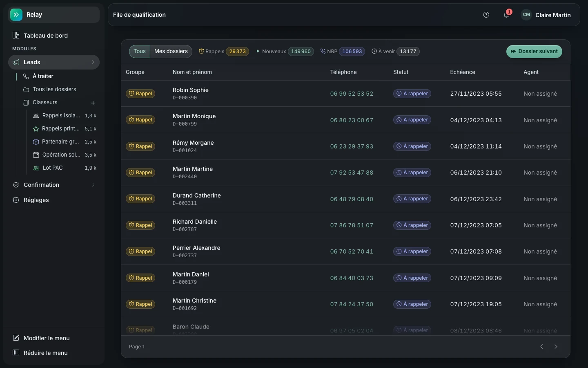Click the calendar icon for Opération sol
The image size is (588, 368).
click(36, 155)
